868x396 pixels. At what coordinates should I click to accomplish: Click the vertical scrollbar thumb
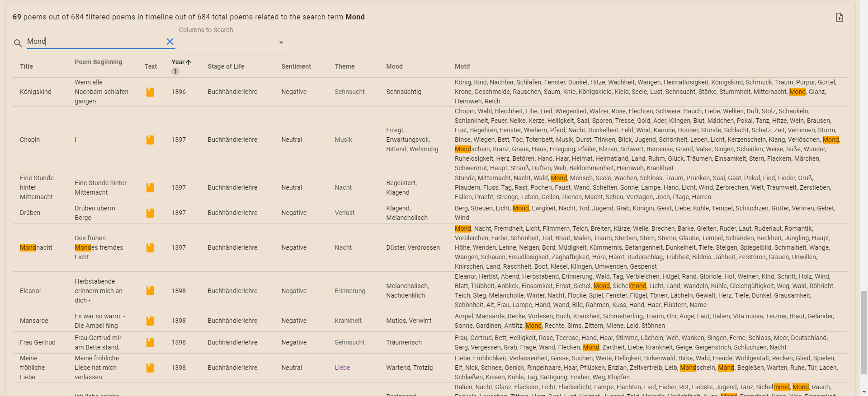point(864,332)
